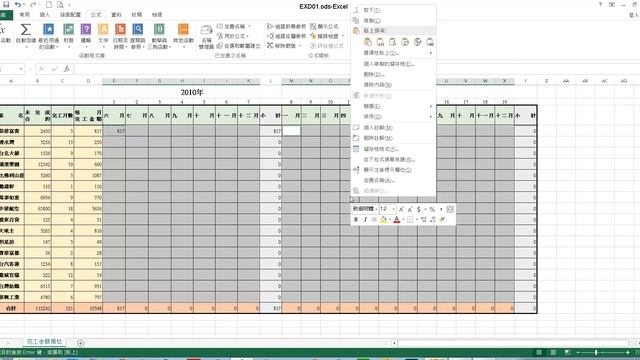Open Date & Time (日期及時間) functions
This screenshot has height=360, width=640.
tap(120, 36)
